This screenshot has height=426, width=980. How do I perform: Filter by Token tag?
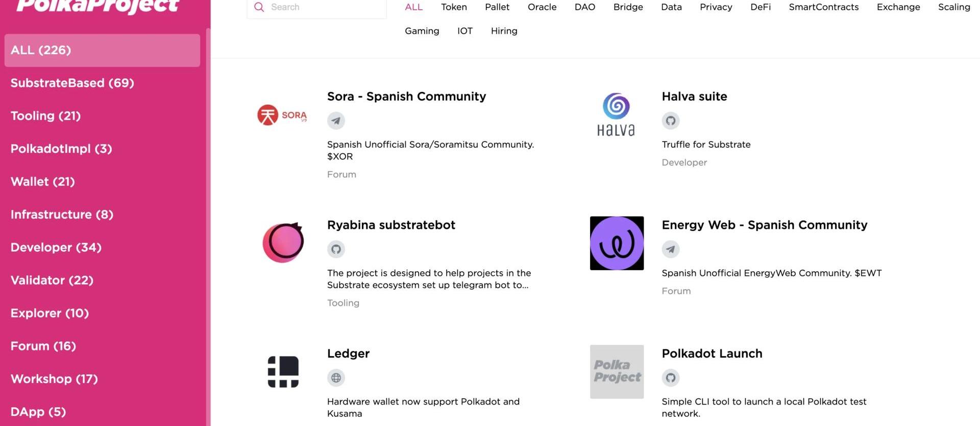(x=454, y=7)
